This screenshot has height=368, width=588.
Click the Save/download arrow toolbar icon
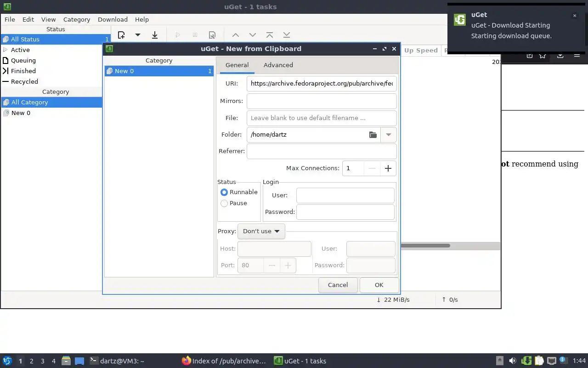pyautogui.click(x=155, y=35)
